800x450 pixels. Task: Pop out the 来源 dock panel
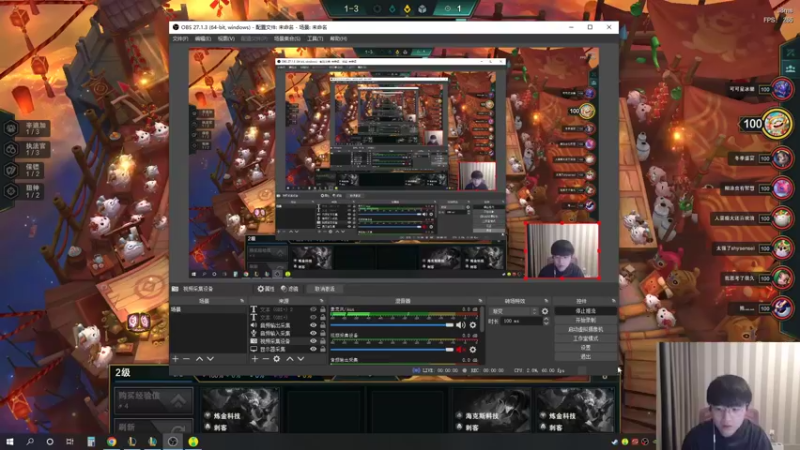[321, 301]
